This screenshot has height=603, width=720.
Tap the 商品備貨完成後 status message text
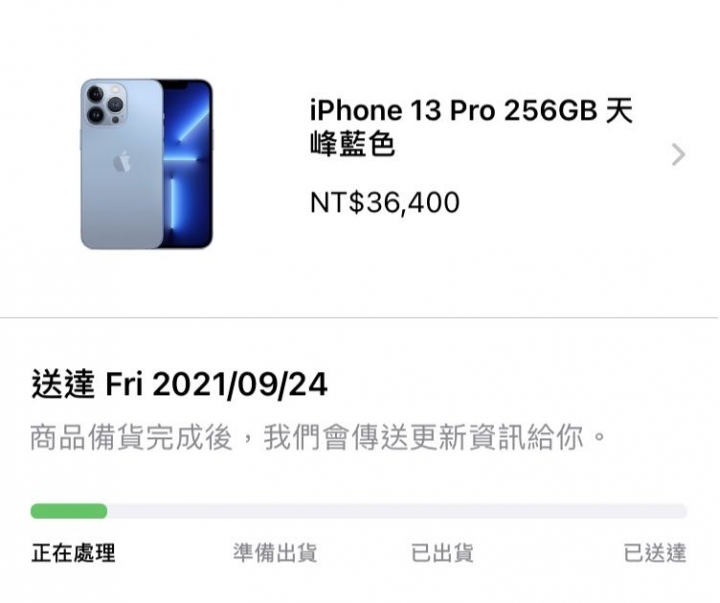coord(131,437)
